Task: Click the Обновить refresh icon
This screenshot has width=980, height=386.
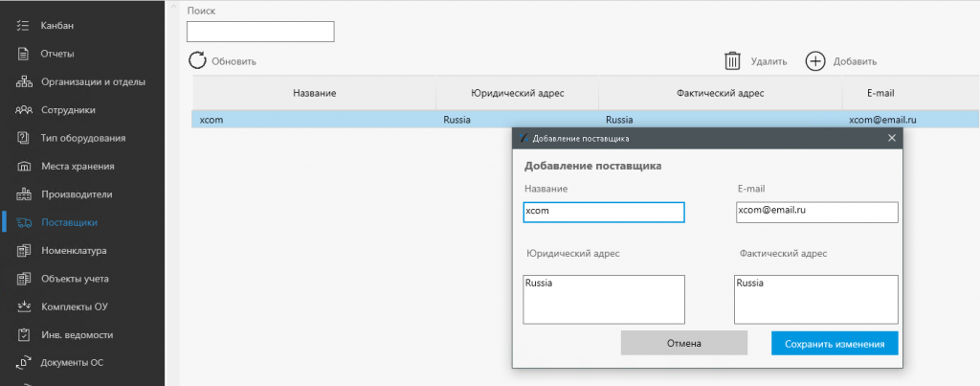Action: click(x=197, y=60)
